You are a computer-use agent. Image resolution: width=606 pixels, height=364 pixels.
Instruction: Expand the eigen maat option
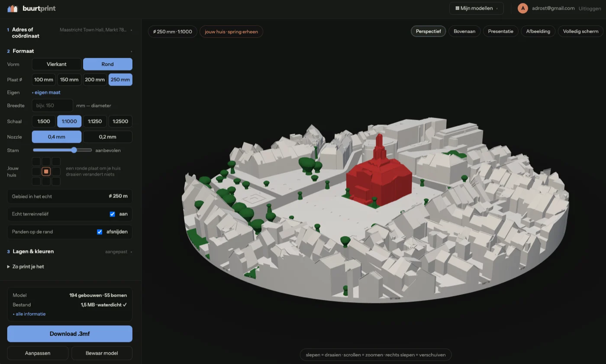[x=46, y=93]
